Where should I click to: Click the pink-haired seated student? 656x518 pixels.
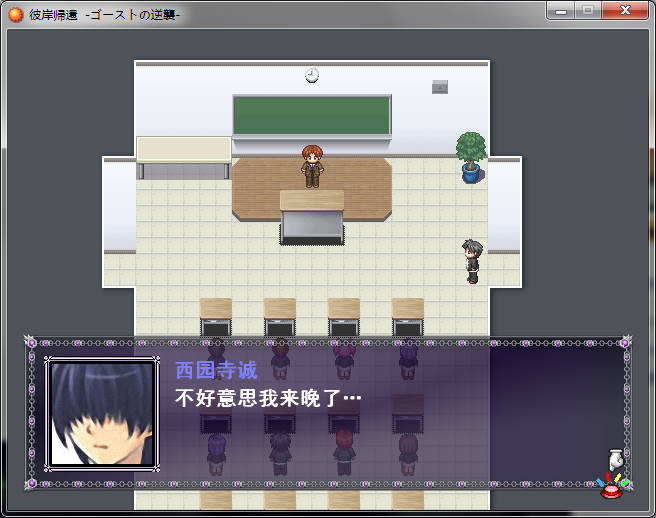pos(344,361)
